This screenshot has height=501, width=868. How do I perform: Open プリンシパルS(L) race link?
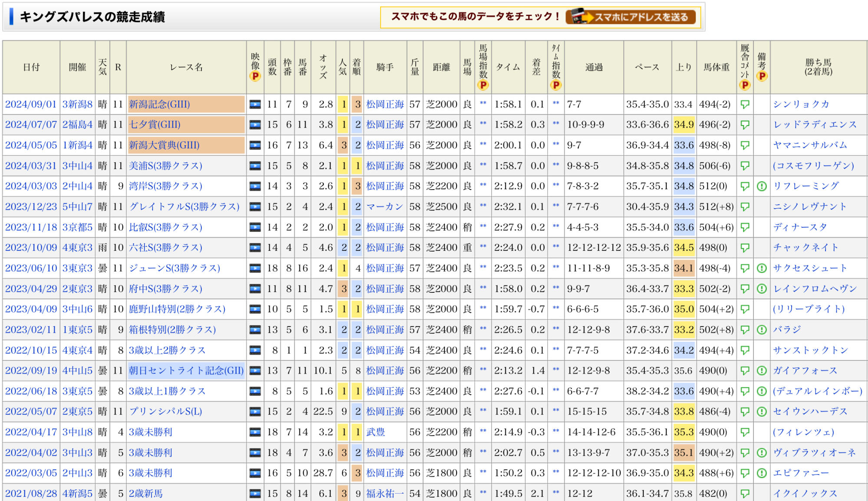click(165, 412)
